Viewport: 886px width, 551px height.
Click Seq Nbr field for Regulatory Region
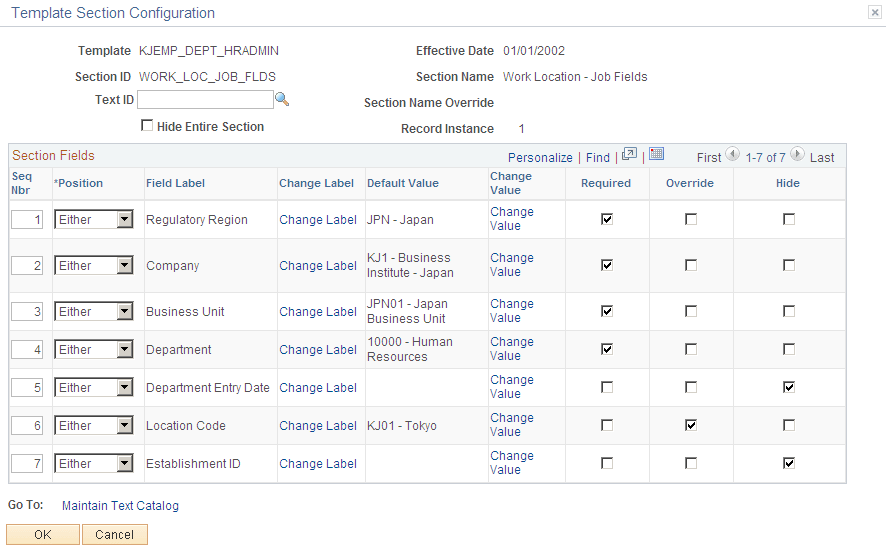coord(27,219)
